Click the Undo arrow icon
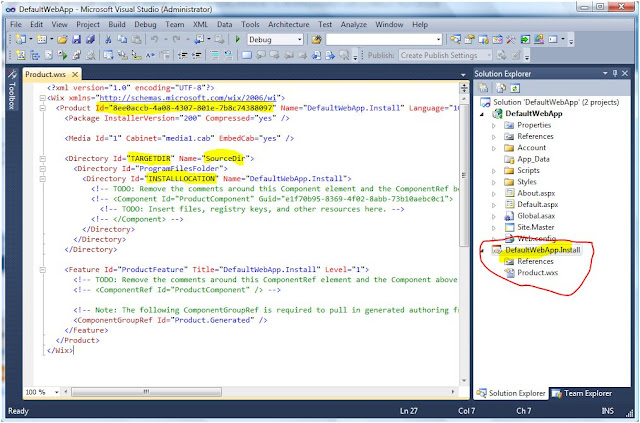The image size is (640, 423). coord(154,40)
